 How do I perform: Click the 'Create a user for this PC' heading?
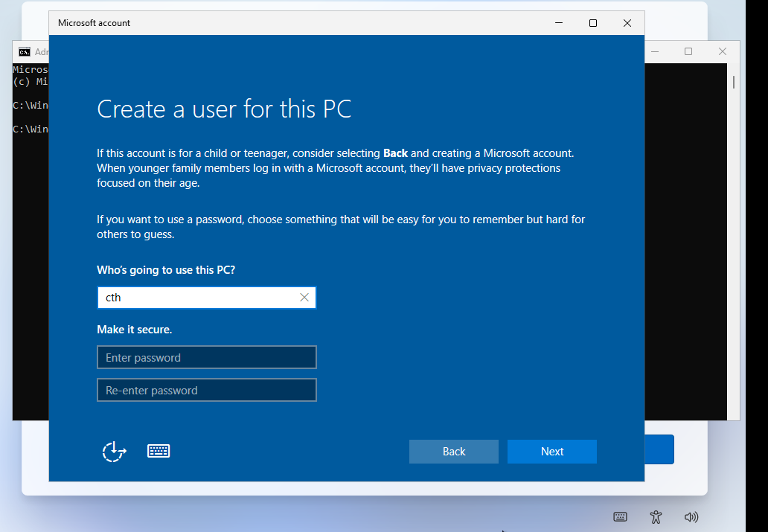point(224,109)
